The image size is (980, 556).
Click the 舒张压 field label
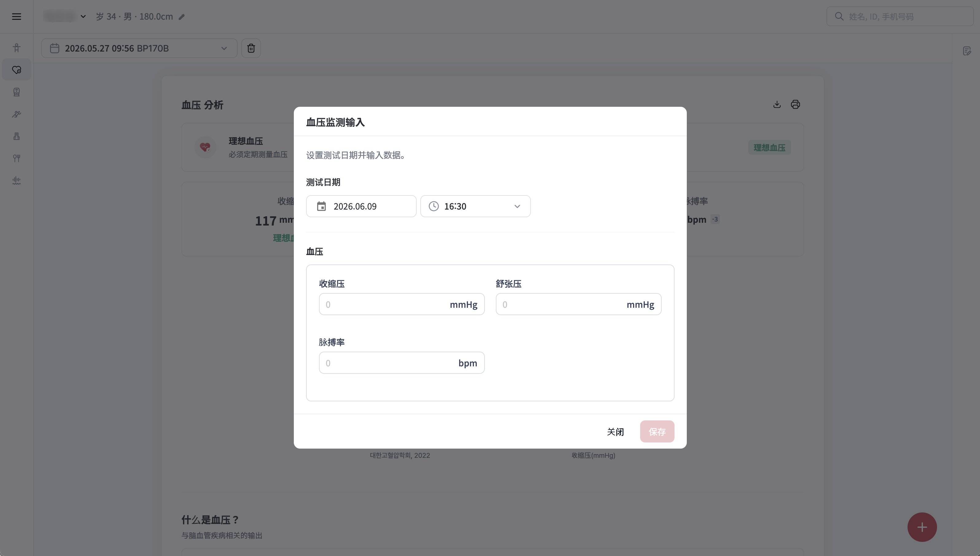click(508, 284)
